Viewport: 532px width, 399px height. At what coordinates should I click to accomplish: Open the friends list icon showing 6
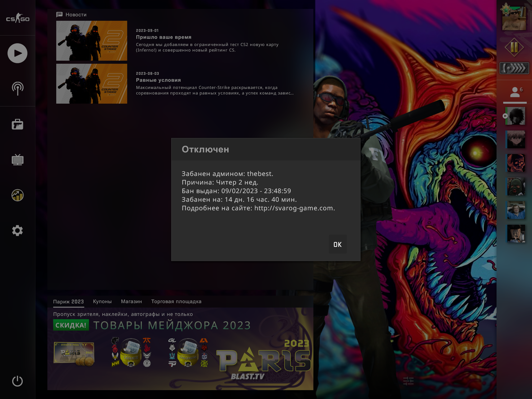pyautogui.click(x=515, y=92)
